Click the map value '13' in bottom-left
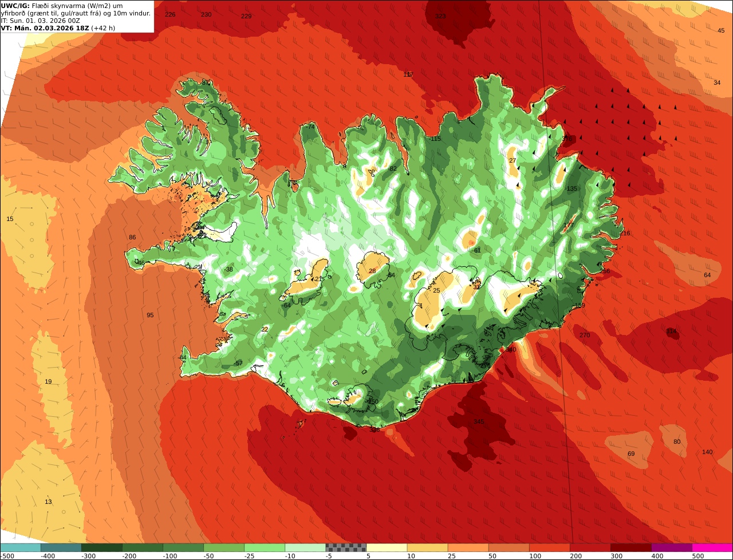This screenshot has width=733, height=560. 48,502
